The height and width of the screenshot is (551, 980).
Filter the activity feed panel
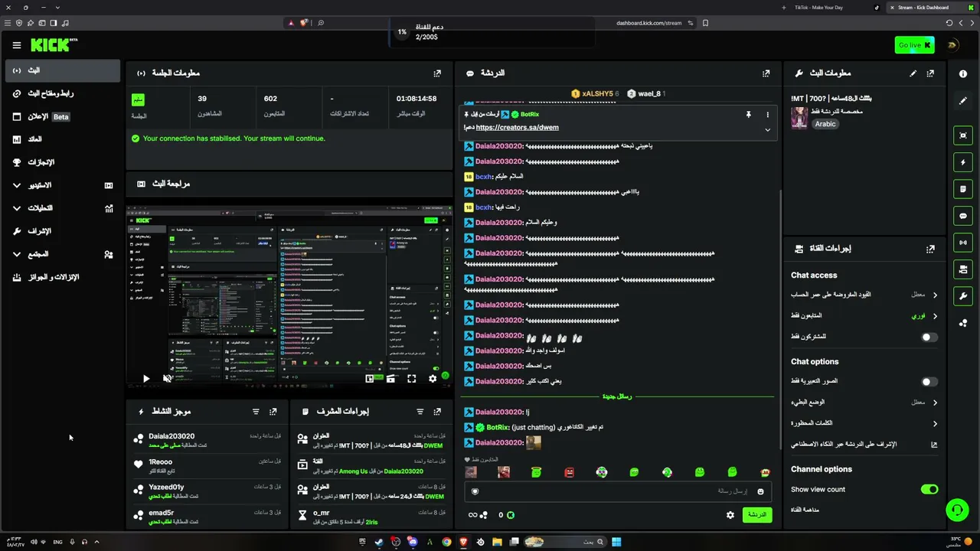pos(256,412)
